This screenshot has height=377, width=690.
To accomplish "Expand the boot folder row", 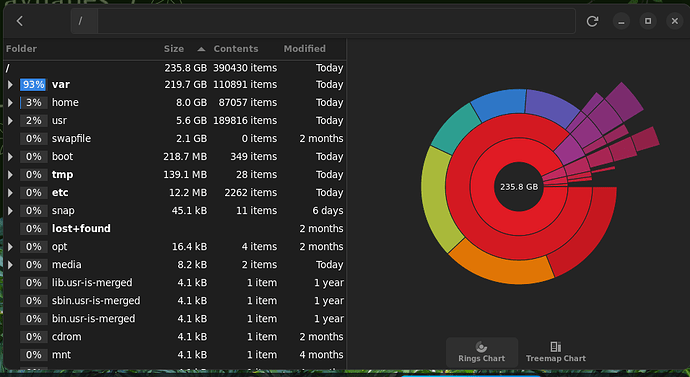I will point(10,157).
